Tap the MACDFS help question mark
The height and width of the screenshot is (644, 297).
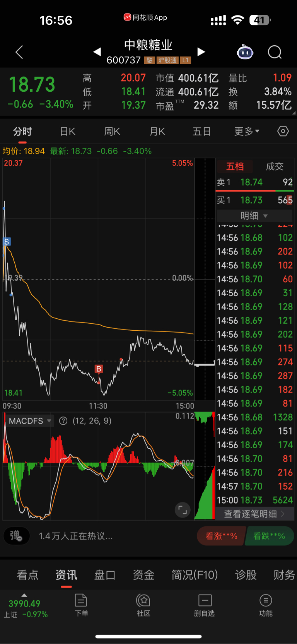coord(63,421)
